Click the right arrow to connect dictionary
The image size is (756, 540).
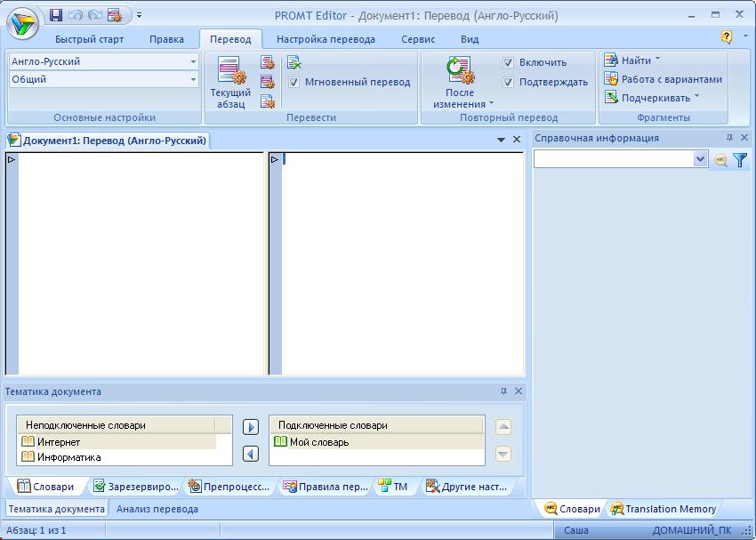click(251, 427)
